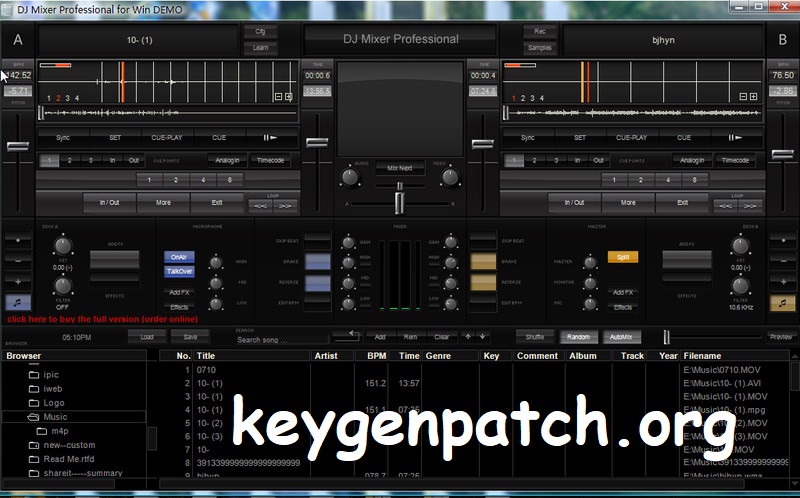This screenshot has height=498, width=800.
Task: Toggle microphone OnAir button
Action: [180, 257]
